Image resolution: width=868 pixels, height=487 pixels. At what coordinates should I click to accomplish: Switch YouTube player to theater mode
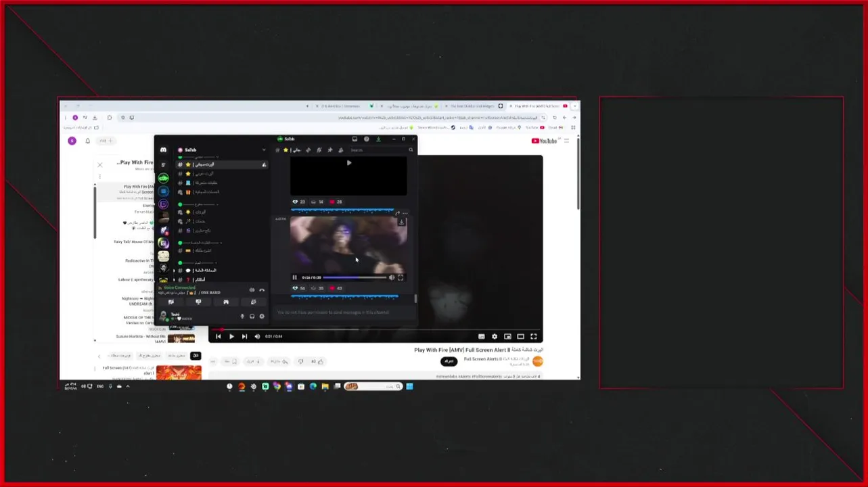pos(521,336)
